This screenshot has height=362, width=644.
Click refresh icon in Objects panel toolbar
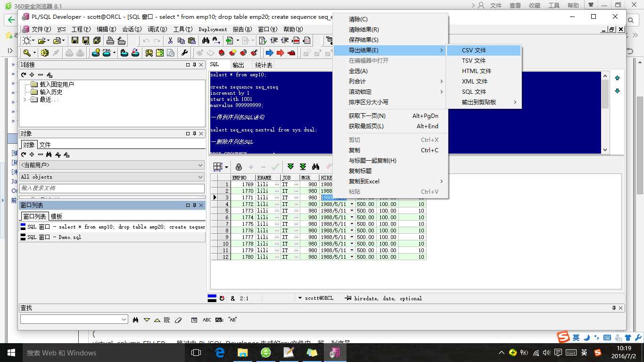[x=24, y=155]
